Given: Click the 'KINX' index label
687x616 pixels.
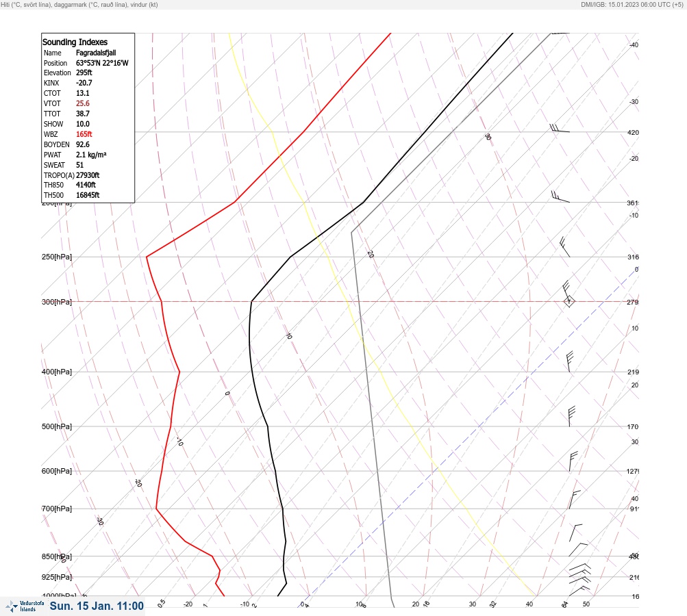Looking at the screenshot, I should (51, 83).
